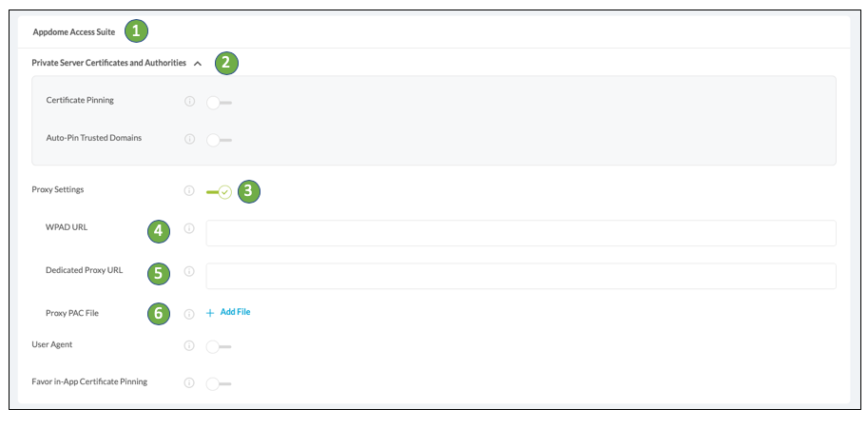Image resolution: width=868 pixels, height=429 pixels.
Task: Click the Proxy Settings info icon
Action: click(x=189, y=191)
